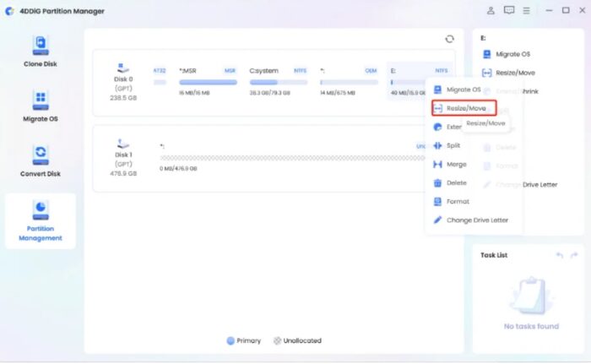Choose Merge in the context menu
This screenshot has width=591, height=364.
pos(450,165)
